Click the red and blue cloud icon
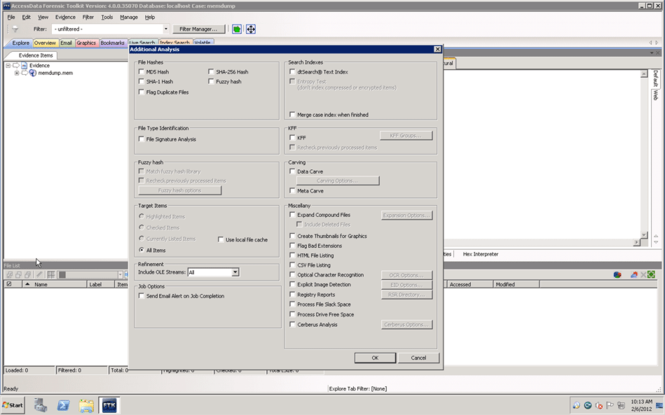 [634, 275]
